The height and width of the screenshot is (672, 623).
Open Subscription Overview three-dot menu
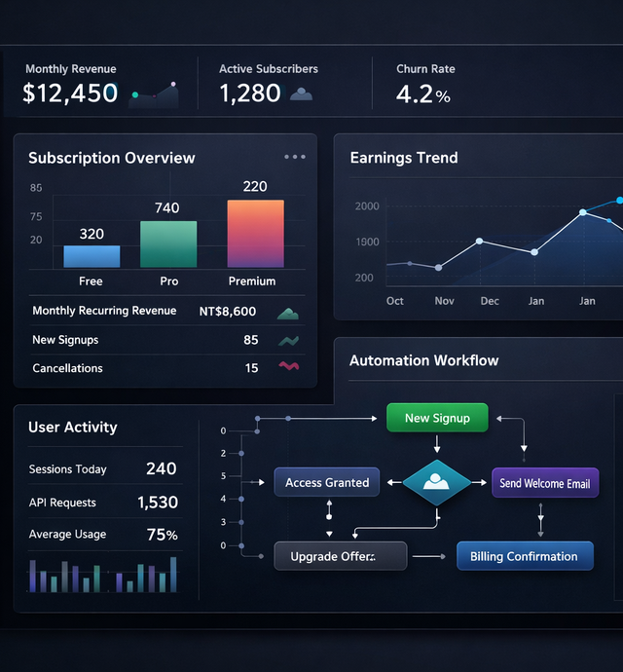[295, 157]
